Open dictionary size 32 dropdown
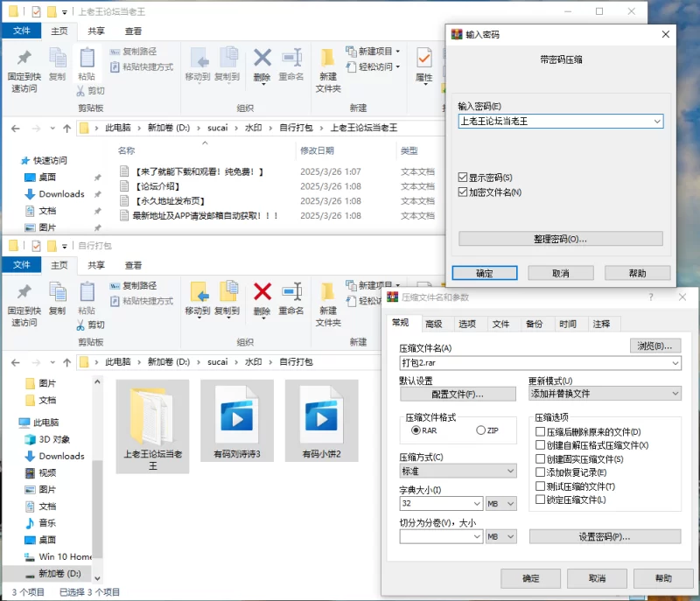This screenshot has width=700, height=601. [477, 504]
